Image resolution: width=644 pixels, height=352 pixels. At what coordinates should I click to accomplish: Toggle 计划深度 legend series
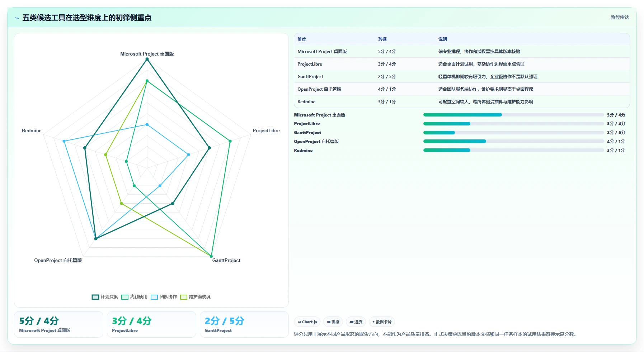pos(105,297)
